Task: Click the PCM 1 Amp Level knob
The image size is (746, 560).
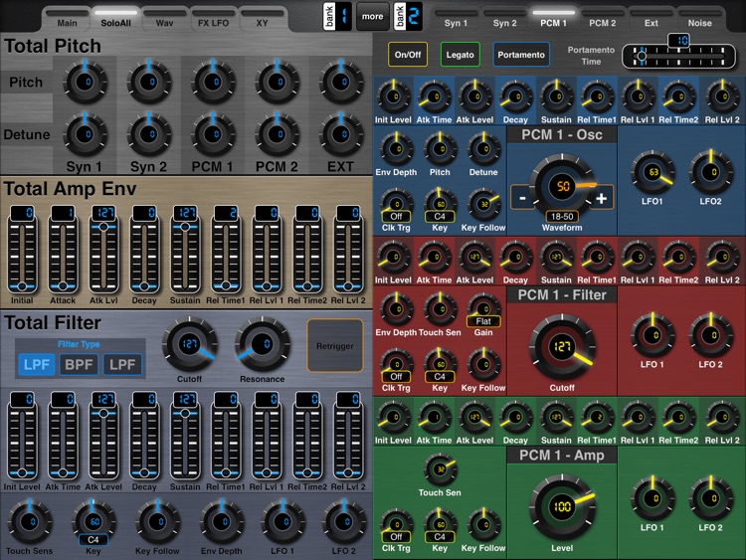Action: click(562, 506)
